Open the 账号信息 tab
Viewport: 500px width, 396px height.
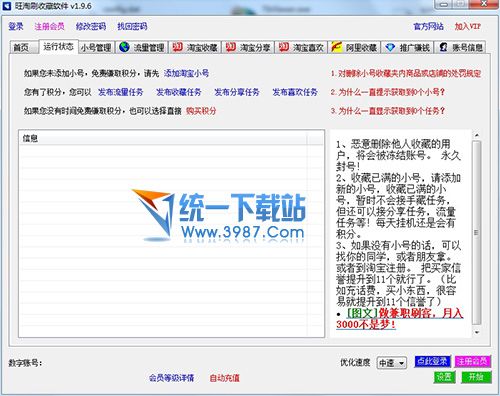461,47
